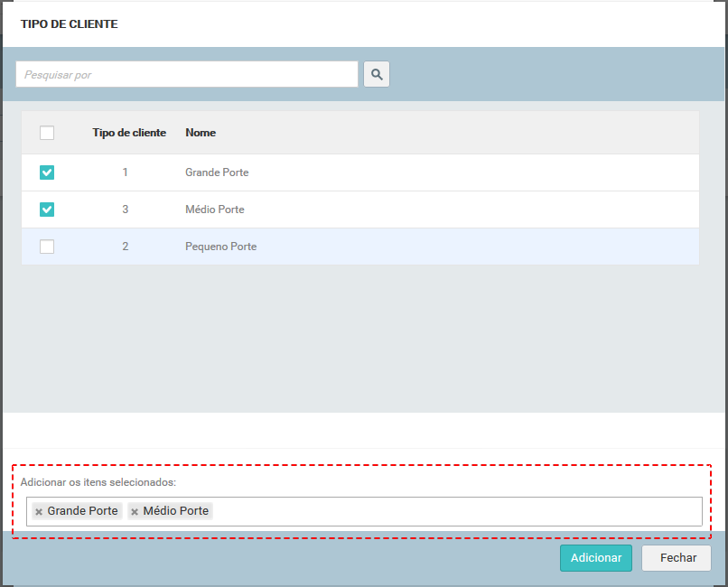The width and height of the screenshot is (728, 587).
Task: Remove the Médio Porte tag with its x
Action: coord(135,512)
